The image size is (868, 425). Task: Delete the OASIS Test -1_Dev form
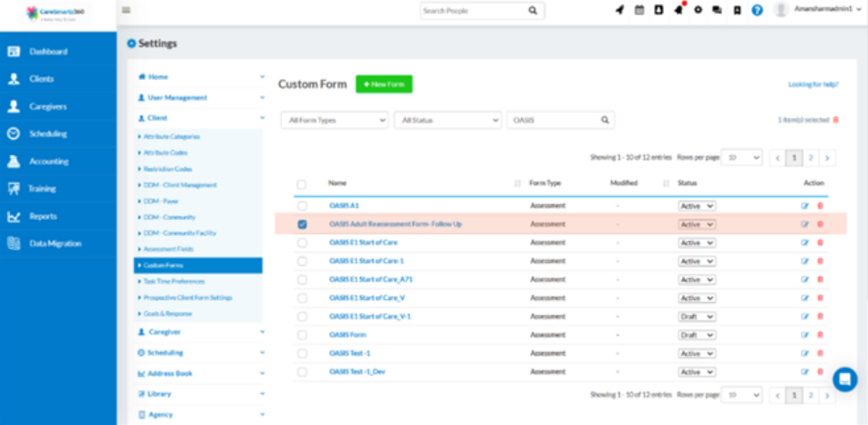point(820,371)
